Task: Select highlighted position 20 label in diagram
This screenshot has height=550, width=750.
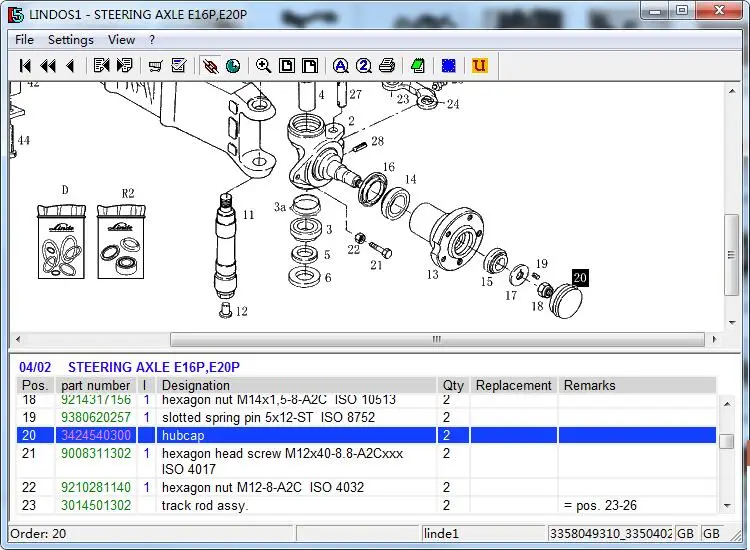Action: (x=580, y=278)
